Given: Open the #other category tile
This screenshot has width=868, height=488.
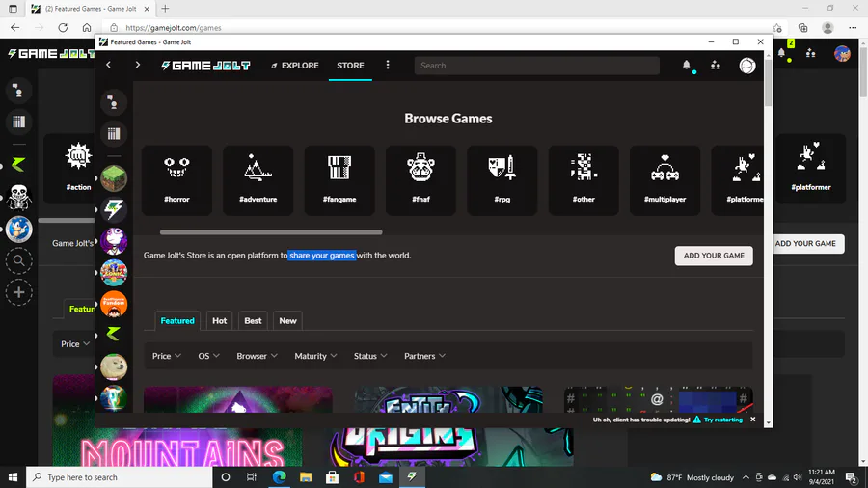Looking at the screenshot, I should pos(583,179).
